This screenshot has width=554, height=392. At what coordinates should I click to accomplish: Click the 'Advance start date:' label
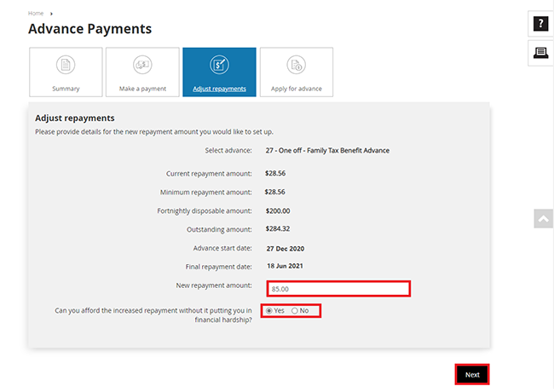point(222,248)
